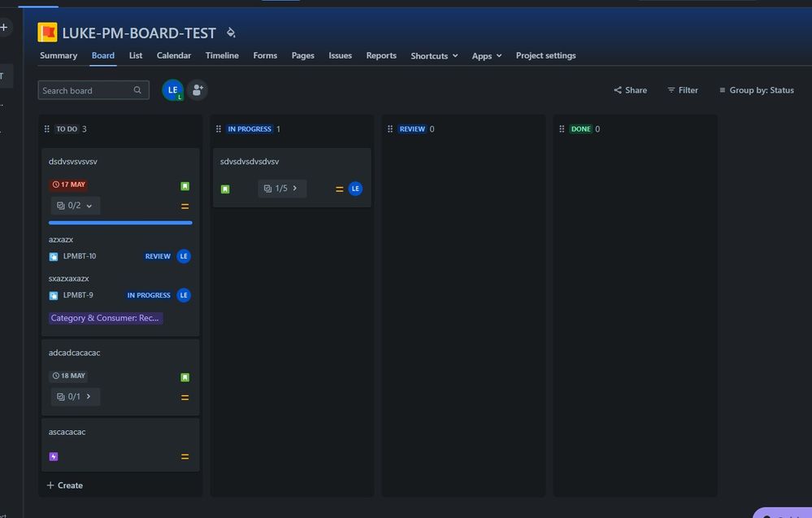Open the project avatar edit icon beside LUKE-PM-BOARD-TEST
The width and height of the screenshot is (812, 518).
(230, 33)
